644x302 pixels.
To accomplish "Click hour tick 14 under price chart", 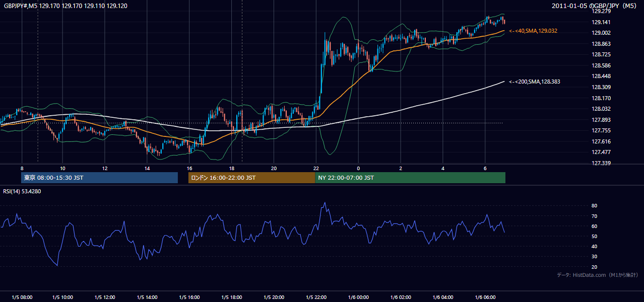I will [x=147, y=168].
